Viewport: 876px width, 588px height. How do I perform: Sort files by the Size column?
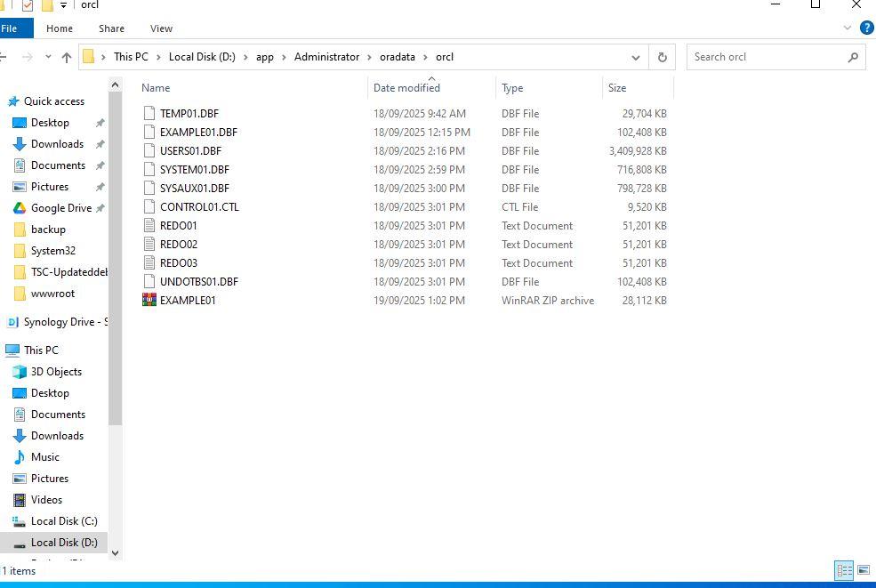point(617,88)
